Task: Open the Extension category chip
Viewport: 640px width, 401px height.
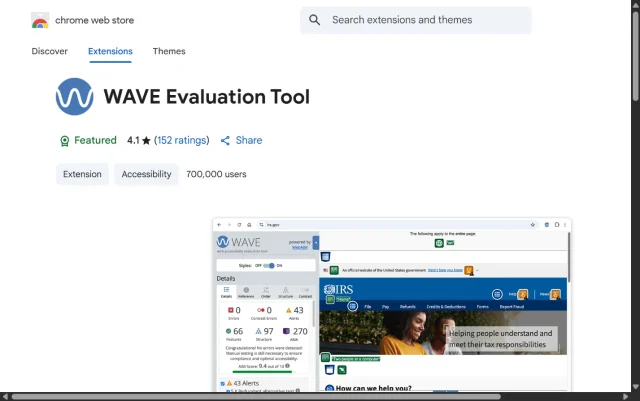Action: click(82, 174)
